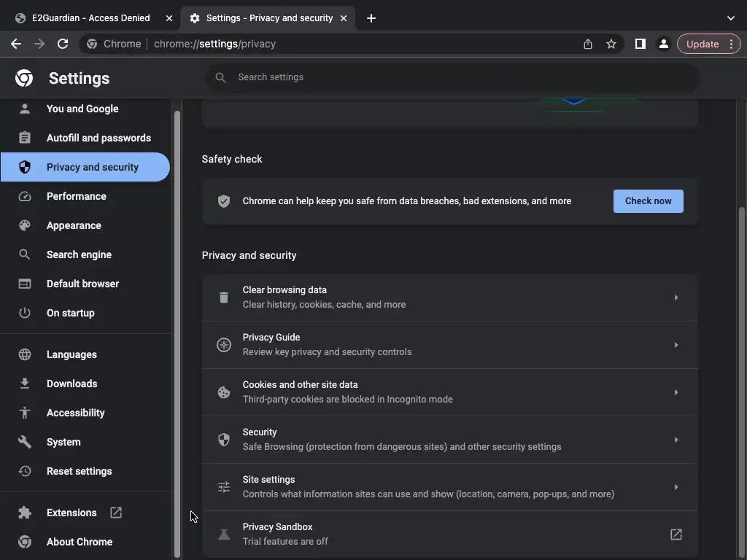Click 'Third-party cookies are blocked in Incognito mode'
This screenshot has width=747, height=560.
point(347,399)
